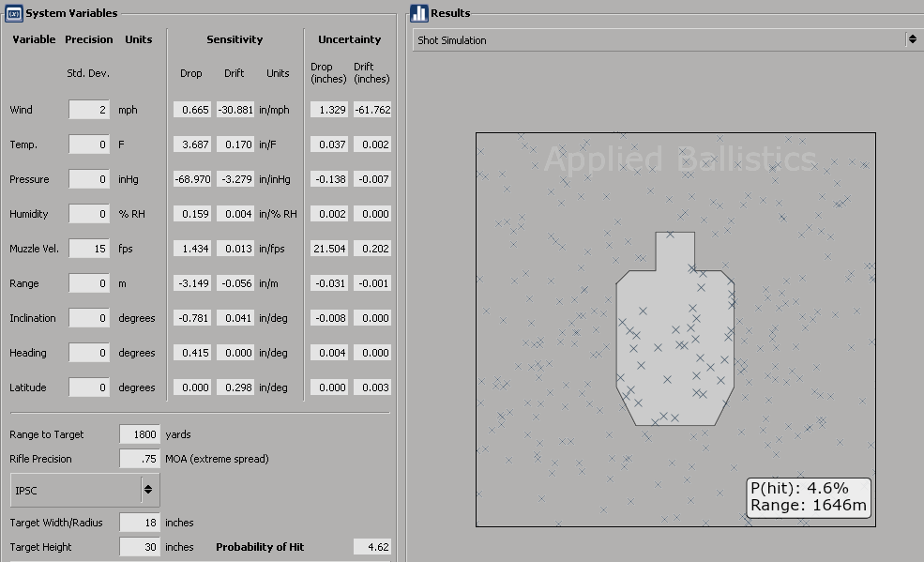Click the System Variables panel icon

point(13,13)
